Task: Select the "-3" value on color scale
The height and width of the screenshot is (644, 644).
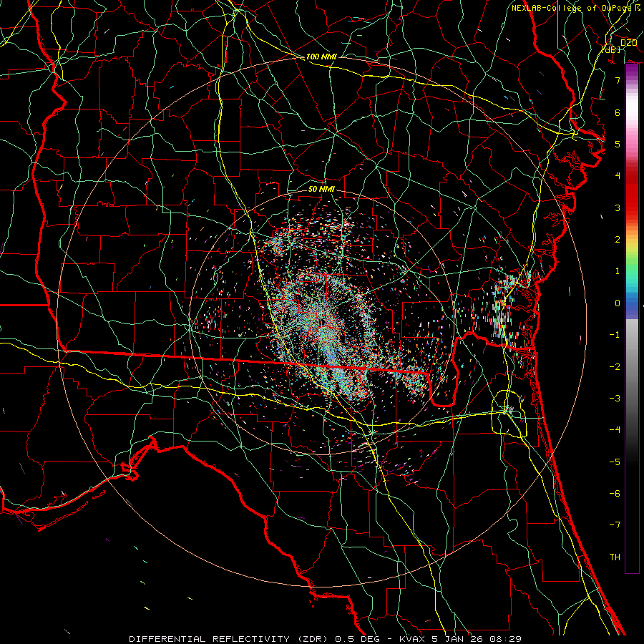Action: (x=615, y=399)
